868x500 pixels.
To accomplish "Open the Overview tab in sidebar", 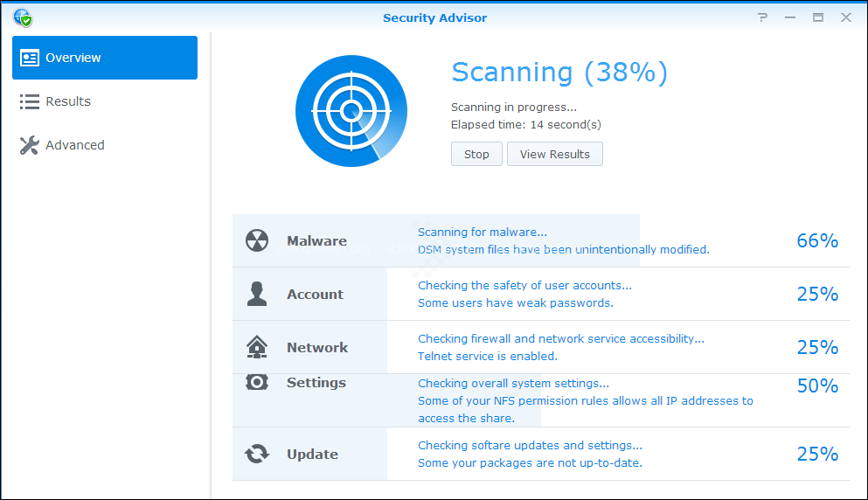I will click(x=105, y=58).
